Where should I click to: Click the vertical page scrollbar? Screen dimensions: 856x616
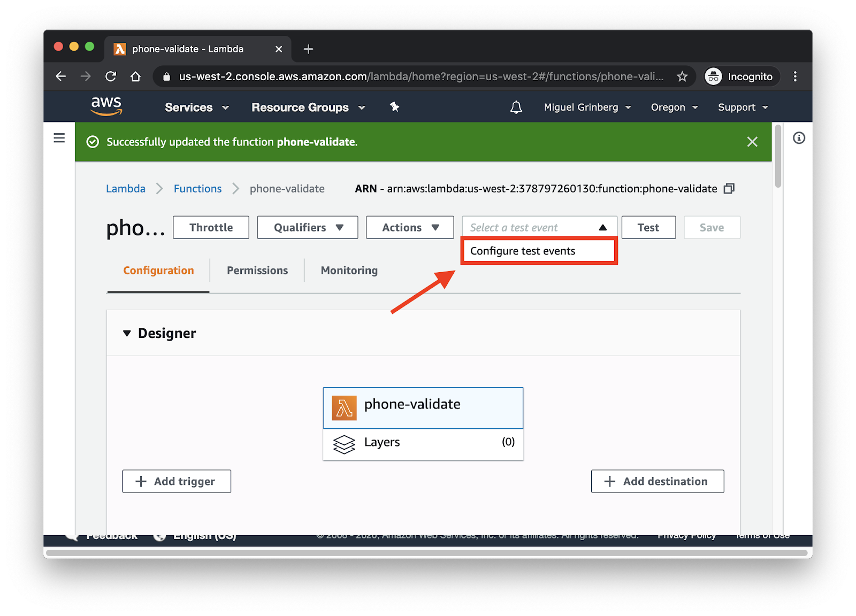click(x=778, y=156)
